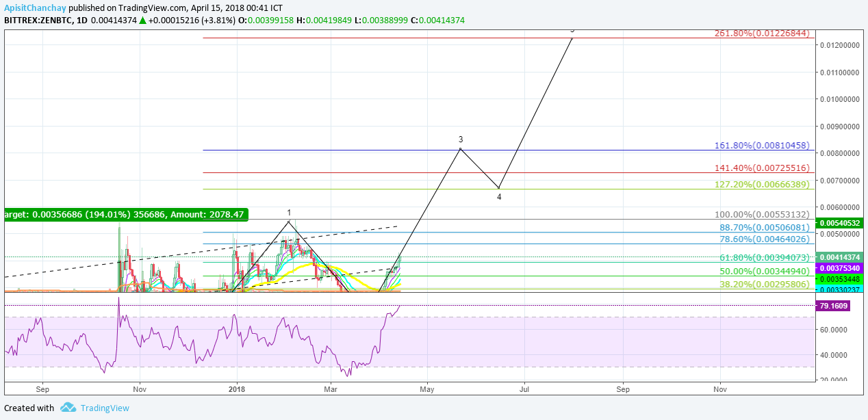The height and width of the screenshot is (420, 868).
Task: Click the 40.0000 RSI axis label
Action: point(833,355)
